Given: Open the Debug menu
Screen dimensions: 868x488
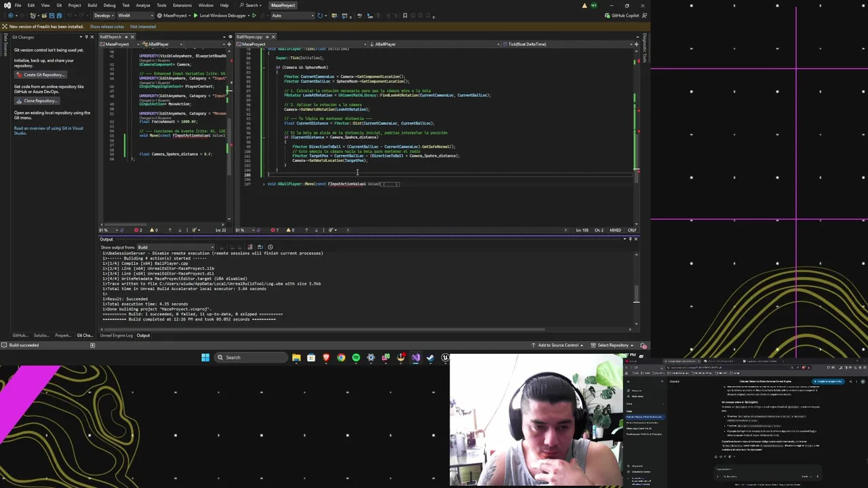Looking at the screenshot, I should 109,5.
